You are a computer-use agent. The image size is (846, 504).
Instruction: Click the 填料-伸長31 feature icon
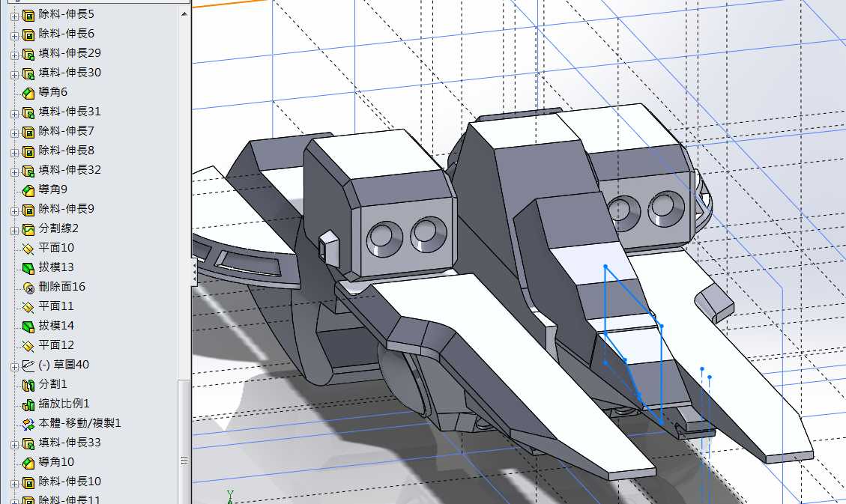pyautogui.click(x=28, y=112)
